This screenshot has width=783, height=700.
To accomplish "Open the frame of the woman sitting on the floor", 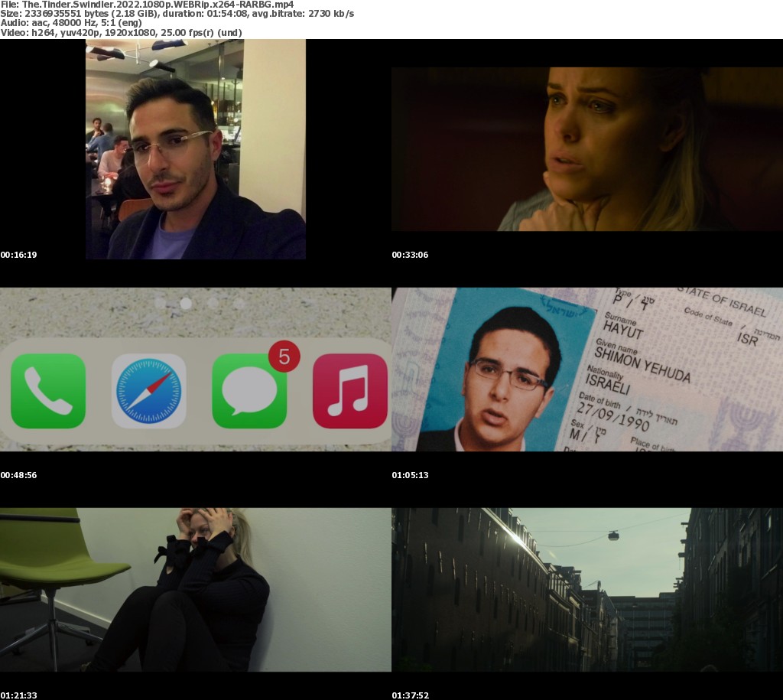I will (196, 590).
